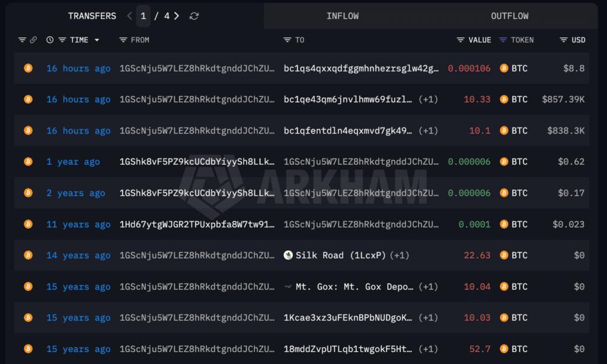This screenshot has height=364, width=607.
Task: Click BTC token icon in the 10.33 row
Action: click(504, 100)
